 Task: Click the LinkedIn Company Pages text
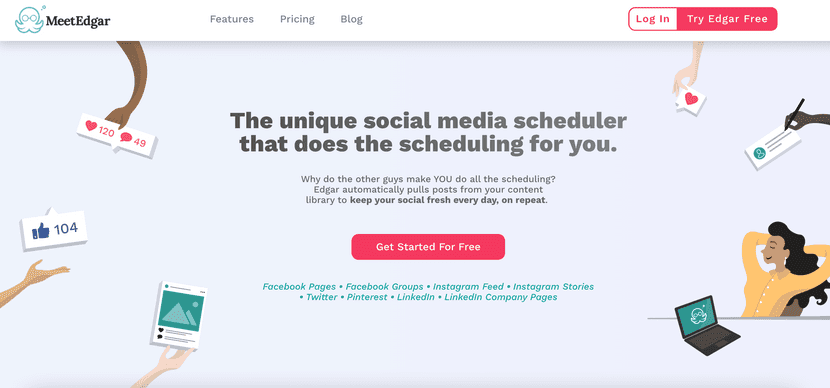pyautogui.click(x=501, y=297)
